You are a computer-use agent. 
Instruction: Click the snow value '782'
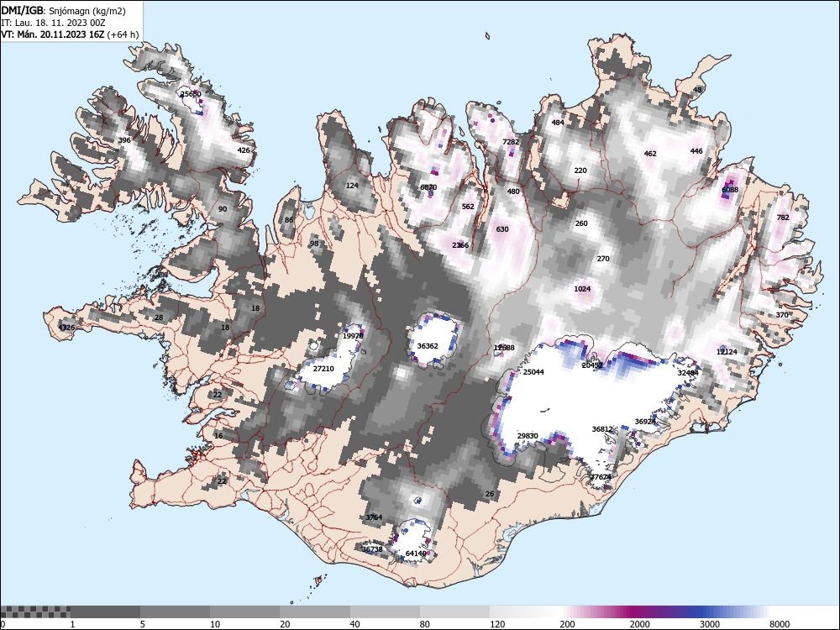point(783,218)
